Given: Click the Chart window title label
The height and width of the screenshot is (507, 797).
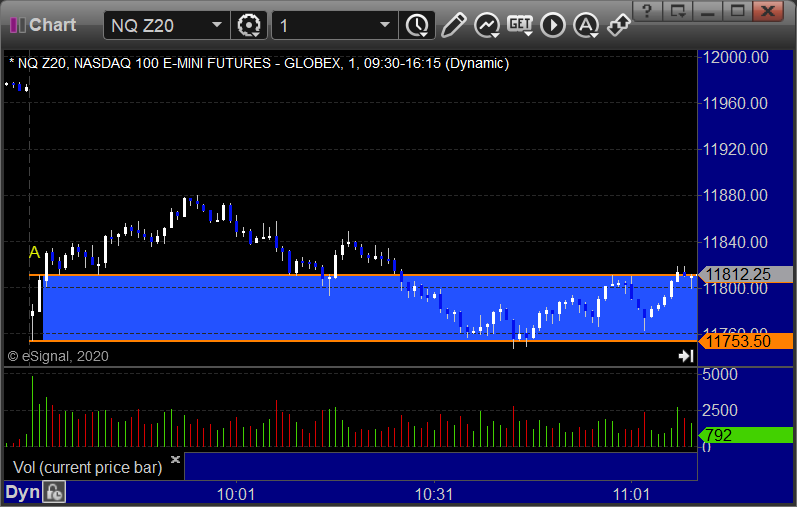Looking at the screenshot, I should click(52, 25).
